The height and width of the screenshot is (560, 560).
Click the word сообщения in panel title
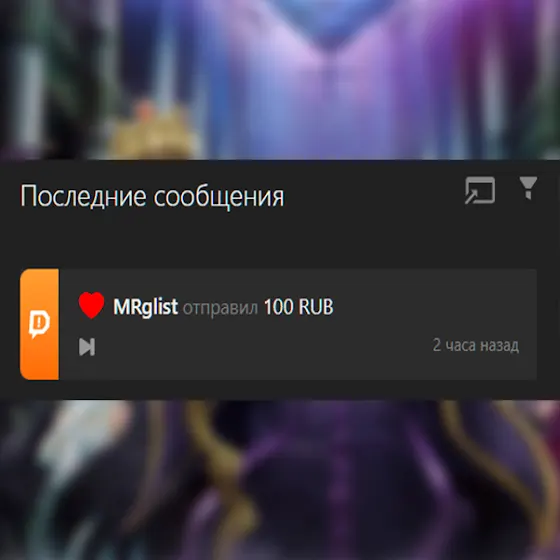[x=219, y=198]
